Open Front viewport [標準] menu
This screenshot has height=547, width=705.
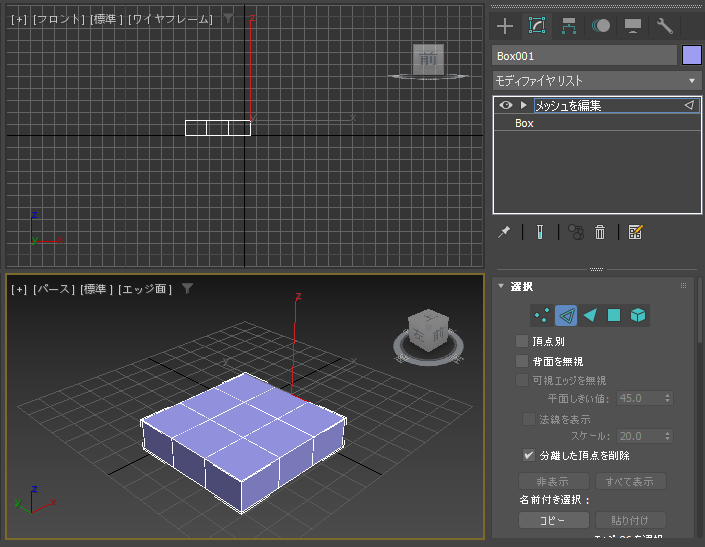coord(106,19)
